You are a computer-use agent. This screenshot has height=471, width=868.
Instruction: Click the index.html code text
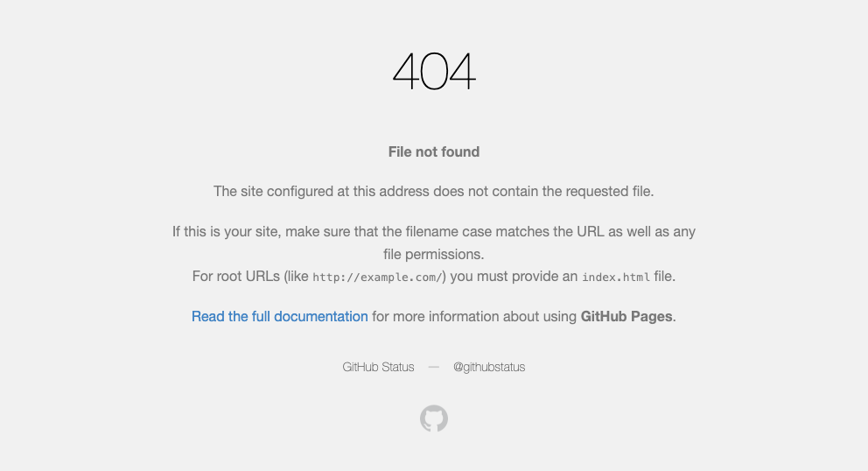[x=616, y=277]
